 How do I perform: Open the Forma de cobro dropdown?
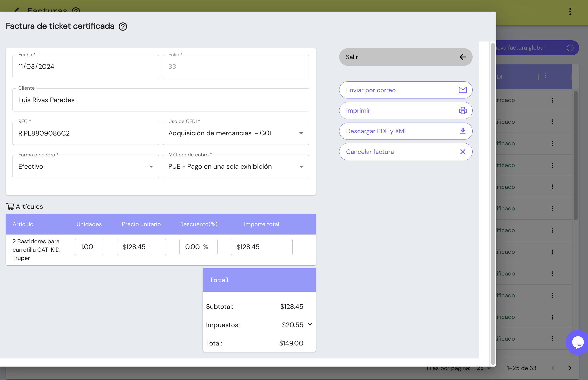(x=151, y=167)
